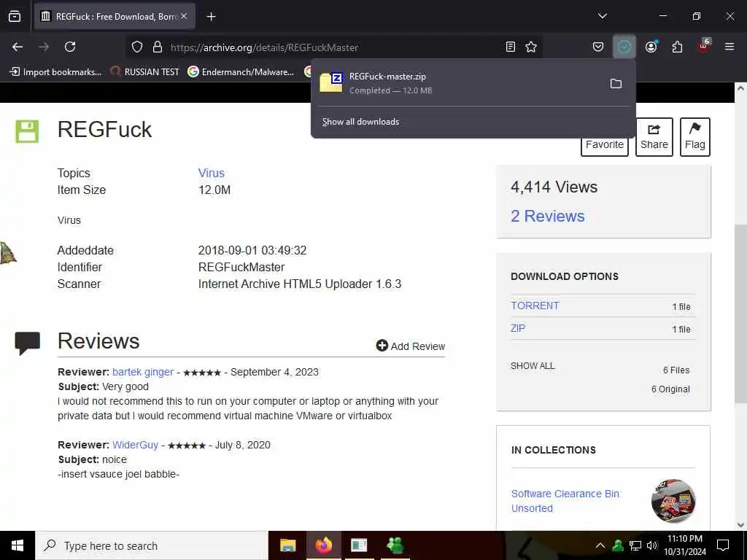Click the page vertical scrollbar
747x560 pixels.
tap(741, 314)
